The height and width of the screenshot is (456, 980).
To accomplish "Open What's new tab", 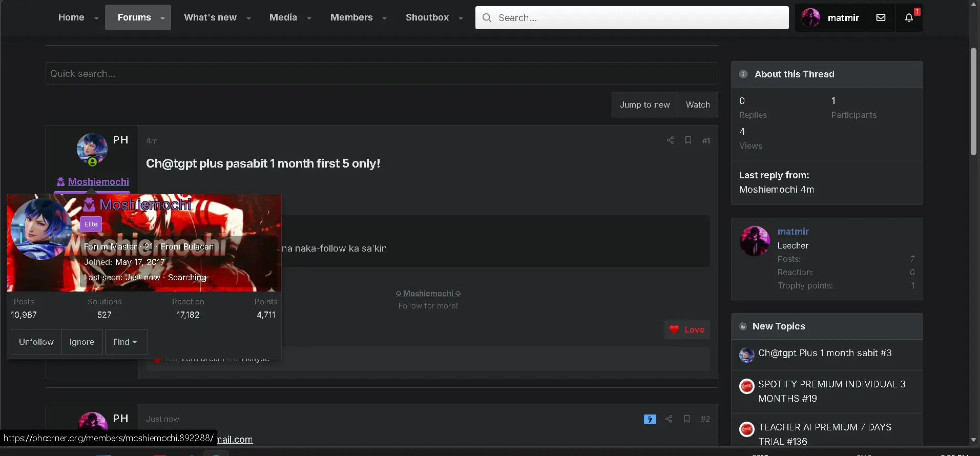I will pos(210,17).
